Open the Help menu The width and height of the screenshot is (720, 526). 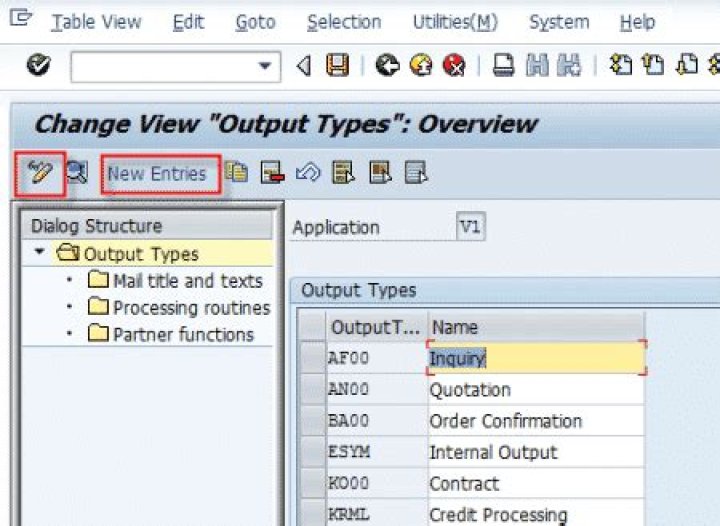pyautogui.click(x=637, y=22)
